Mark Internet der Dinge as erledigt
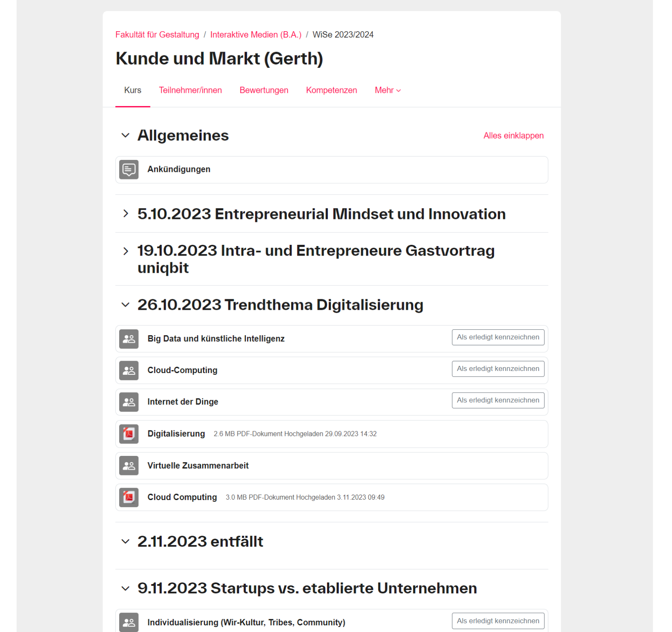The image size is (672, 632). click(x=497, y=401)
